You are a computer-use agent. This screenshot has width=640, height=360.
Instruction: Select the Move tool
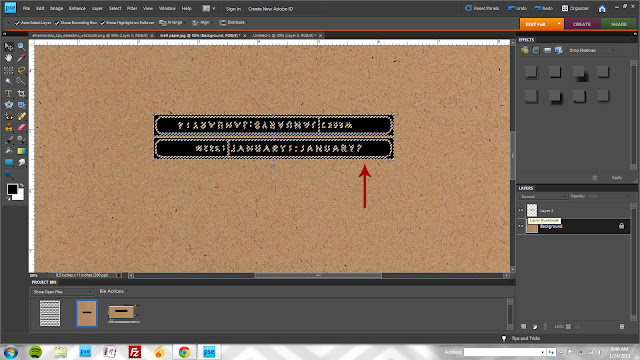coord(9,47)
